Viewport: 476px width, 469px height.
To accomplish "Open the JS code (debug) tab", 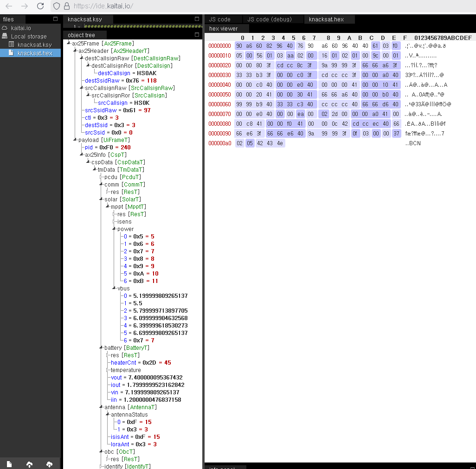I will coord(269,19).
